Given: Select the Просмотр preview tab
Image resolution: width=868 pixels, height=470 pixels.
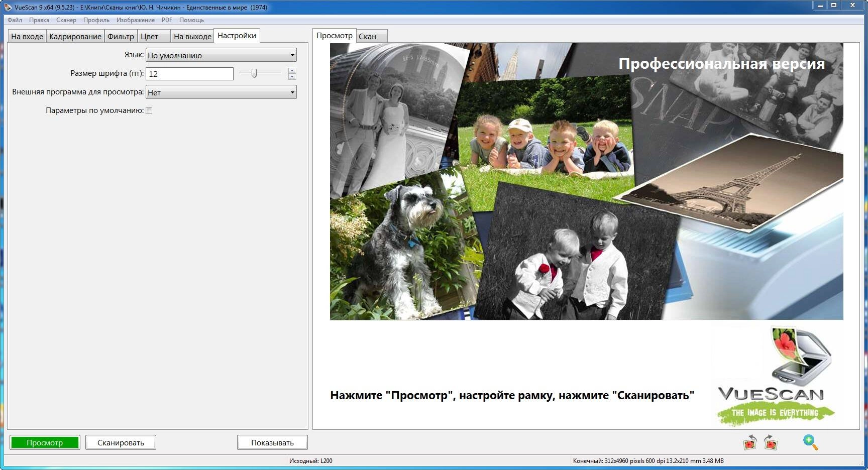Looking at the screenshot, I should pyautogui.click(x=335, y=36).
